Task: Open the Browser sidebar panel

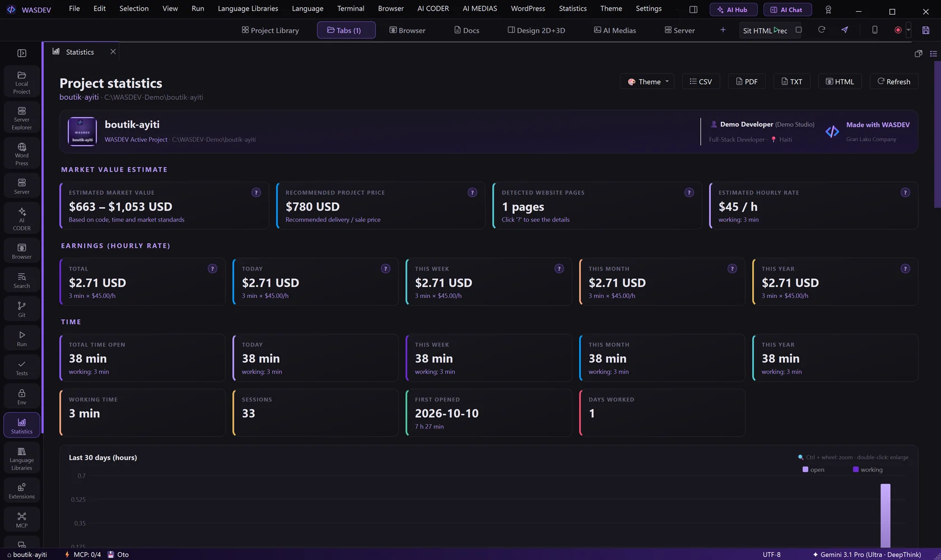Action: 22,251
